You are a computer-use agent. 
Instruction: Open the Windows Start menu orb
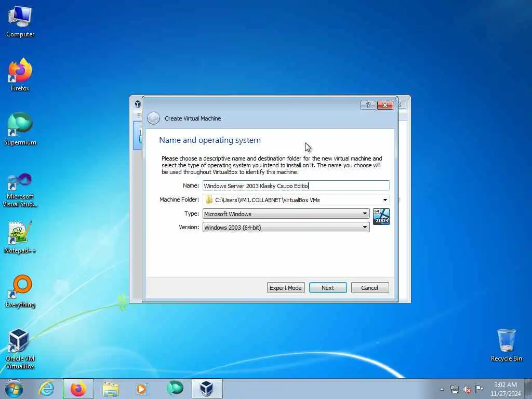click(14, 389)
